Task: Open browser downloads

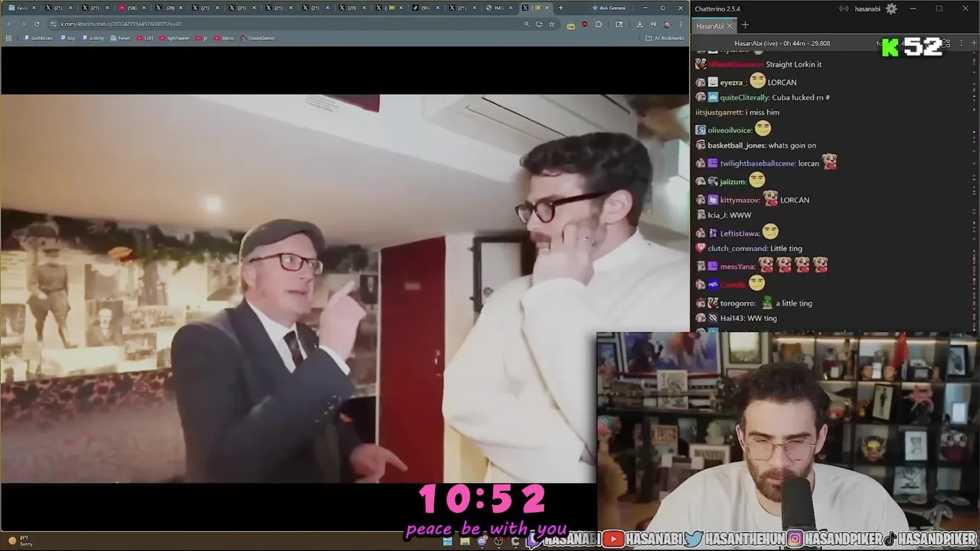Action: click(639, 24)
